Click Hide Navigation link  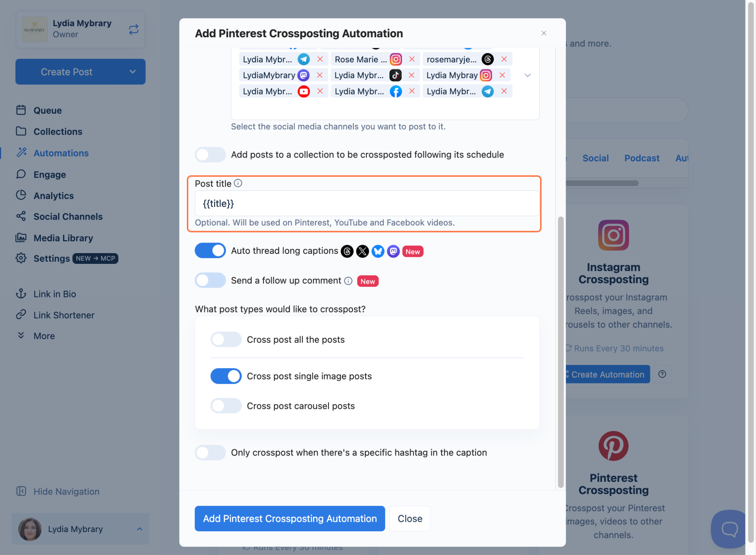pyautogui.click(x=66, y=492)
